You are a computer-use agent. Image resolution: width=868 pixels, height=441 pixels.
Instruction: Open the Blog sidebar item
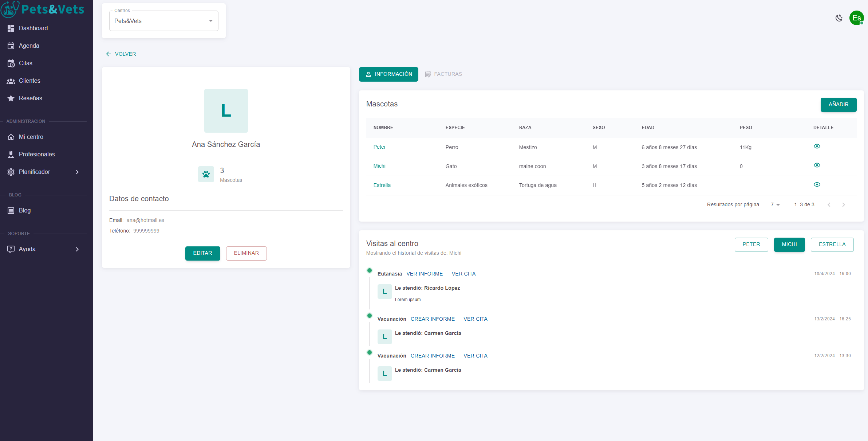point(25,210)
